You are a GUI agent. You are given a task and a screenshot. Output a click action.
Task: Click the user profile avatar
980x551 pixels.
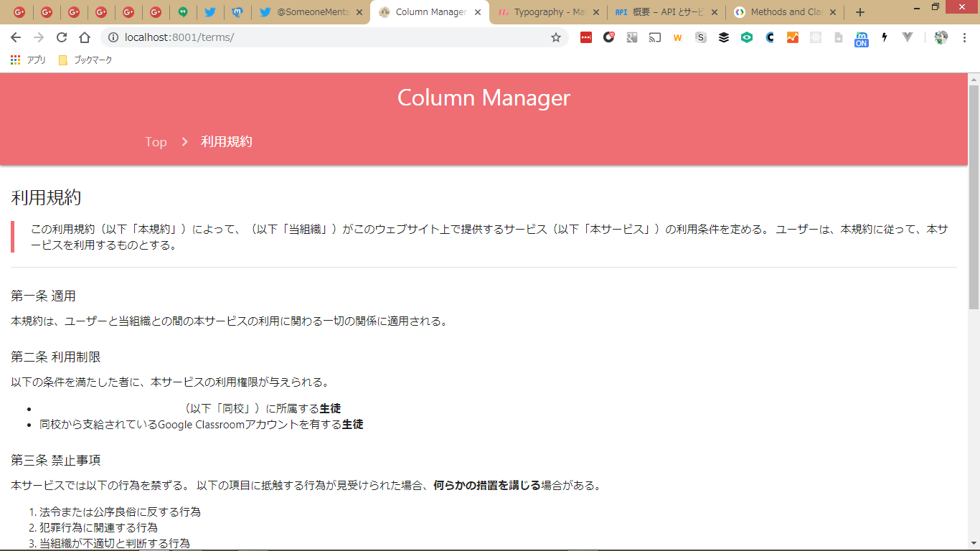[x=941, y=37]
